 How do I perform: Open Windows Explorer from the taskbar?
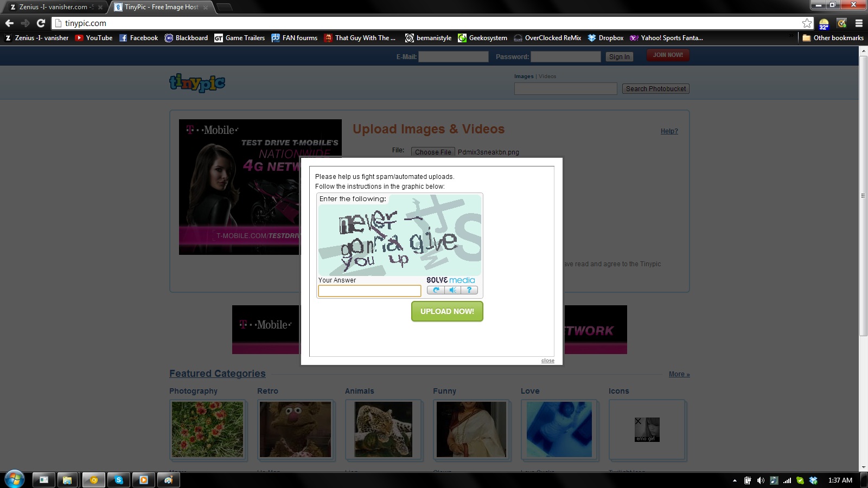coord(67,480)
